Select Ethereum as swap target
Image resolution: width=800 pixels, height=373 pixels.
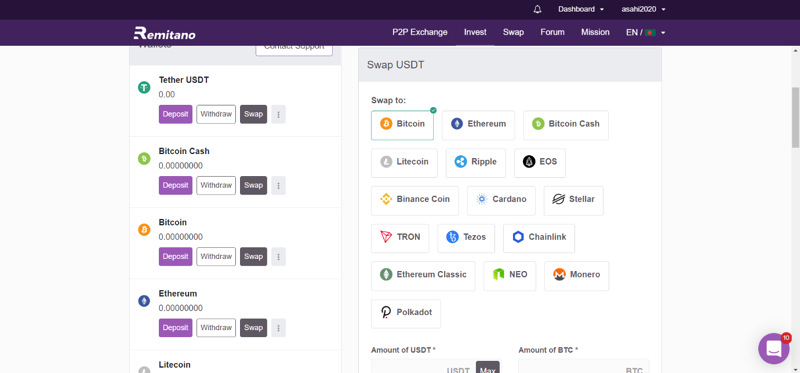click(479, 125)
